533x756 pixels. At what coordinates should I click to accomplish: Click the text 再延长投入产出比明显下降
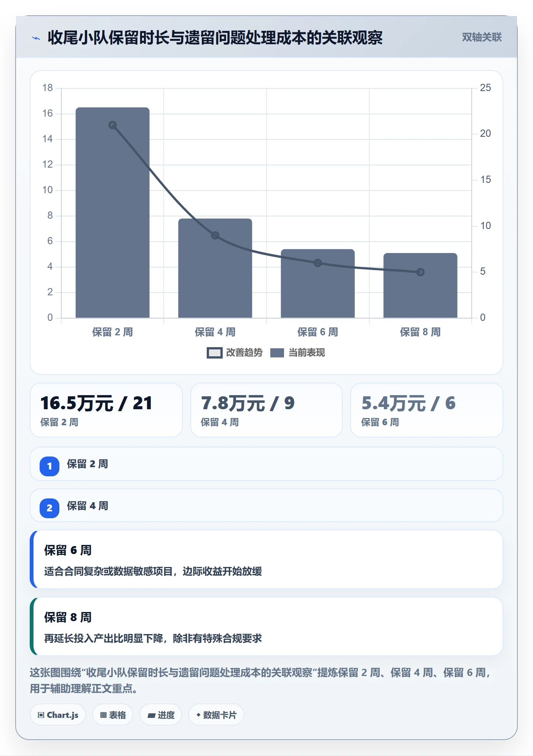click(104, 638)
